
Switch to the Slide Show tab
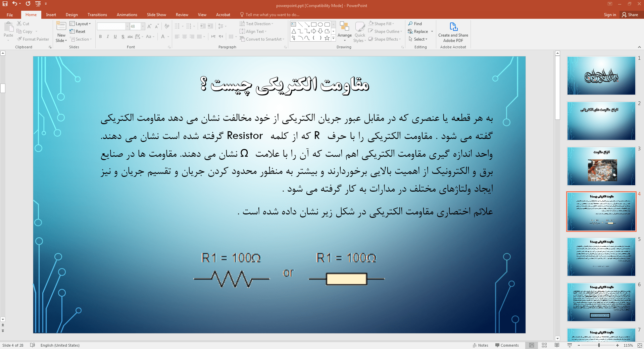tap(156, 15)
